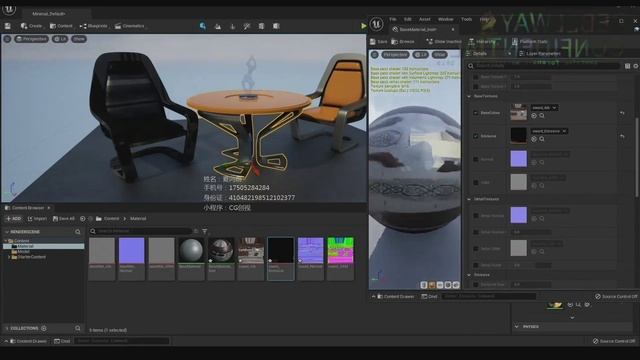This screenshot has height=360, width=640.
Task: Open Content Browser filter funnel icon
Action: 204,231
